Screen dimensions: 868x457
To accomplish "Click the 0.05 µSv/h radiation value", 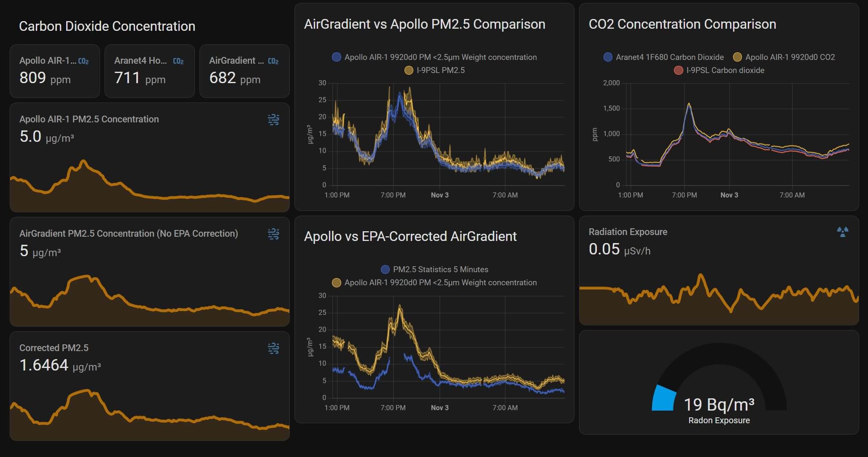I will click(x=620, y=249).
